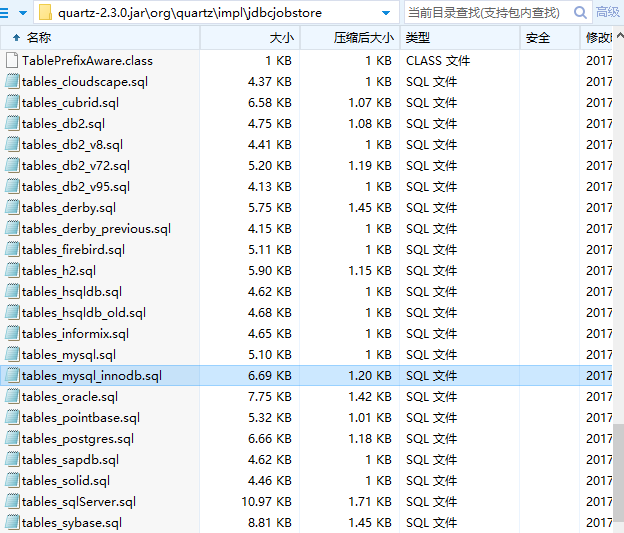Click the path text quartz-2.3.0.jar\org\quartz\impl\jdbcjobstore
Image resolution: width=624 pixels, height=533 pixels.
pos(190,13)
